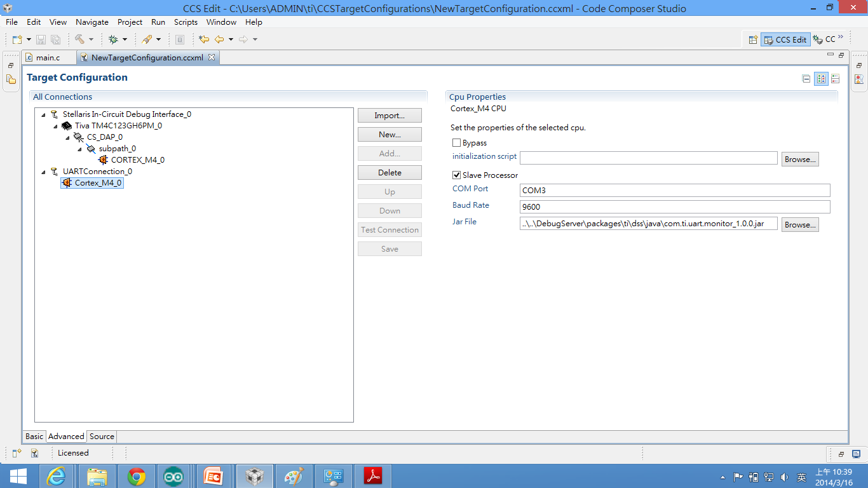Click the Save All toolbar icon

[55, 39]
